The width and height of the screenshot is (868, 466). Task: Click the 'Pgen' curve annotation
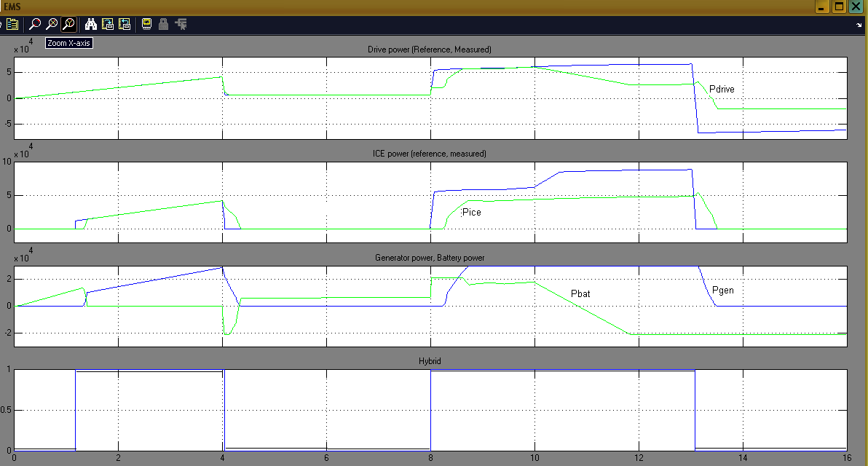(x=723, y=291)
